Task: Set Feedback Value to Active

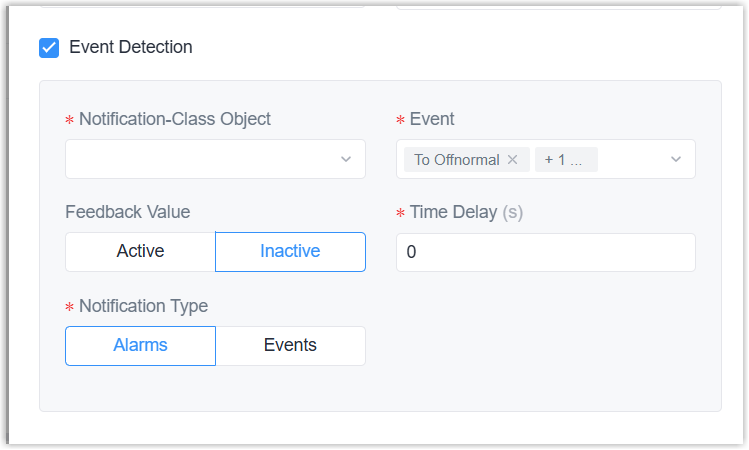Action: pos(140,252)
